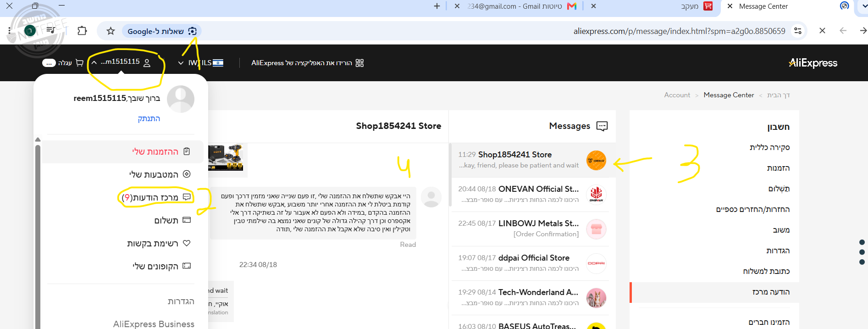Open the Chrome profile avatar

tap(30, 31)
